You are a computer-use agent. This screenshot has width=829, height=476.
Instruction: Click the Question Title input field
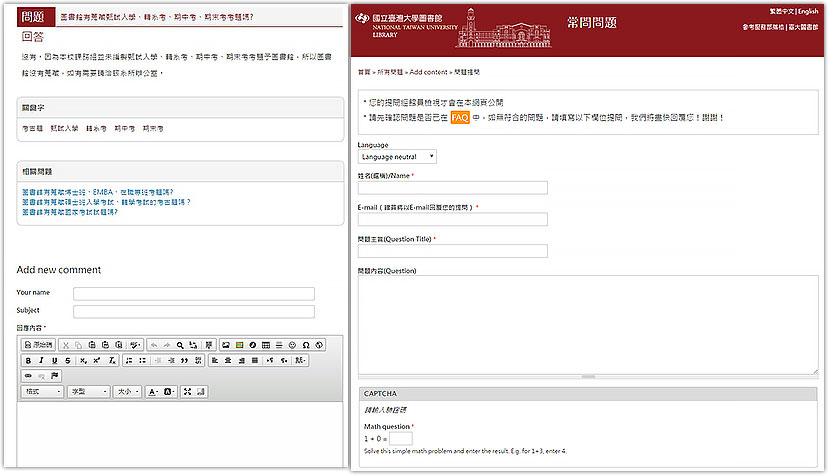pos(453,251)
